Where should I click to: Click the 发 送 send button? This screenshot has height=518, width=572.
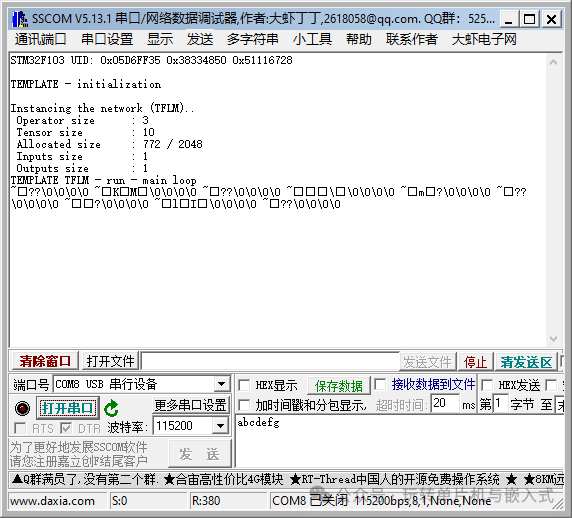pyautogui.click(x=200, y=454)
